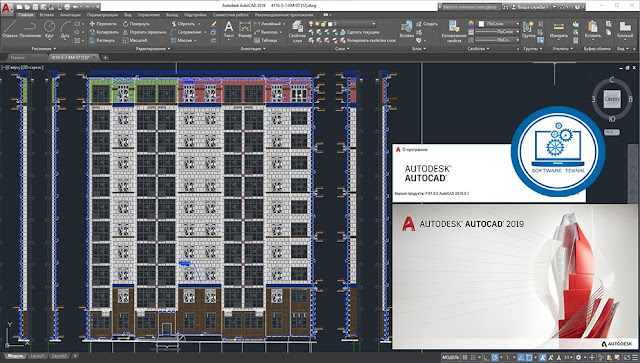Toggle the grid display in status bar
This screenshot has height=363, width=640.
pos(464,358)
